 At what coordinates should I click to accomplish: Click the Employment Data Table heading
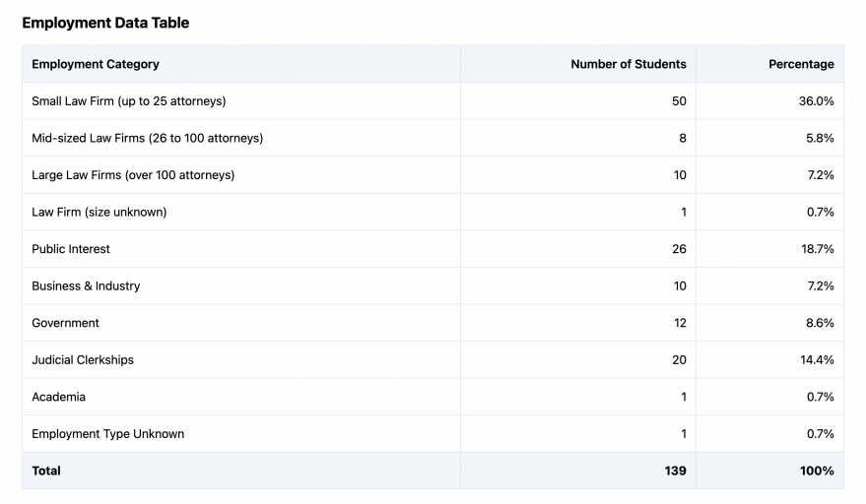(x=105, y=23)
